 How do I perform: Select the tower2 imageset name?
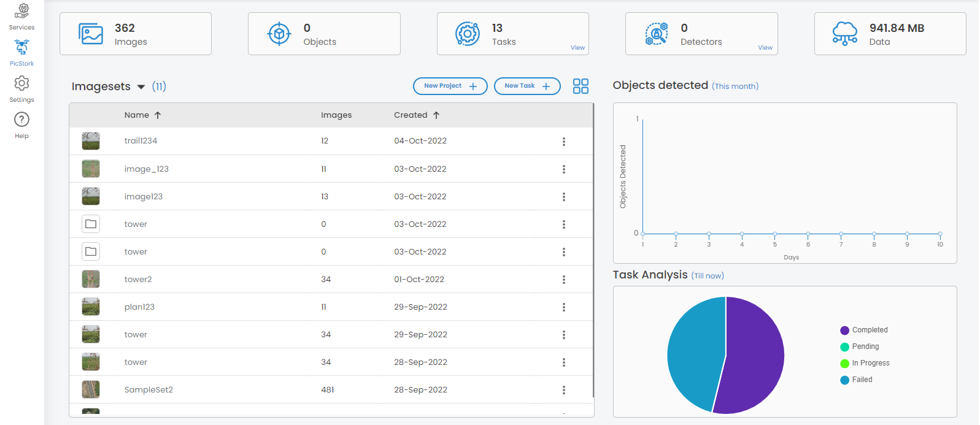(138, 280)
